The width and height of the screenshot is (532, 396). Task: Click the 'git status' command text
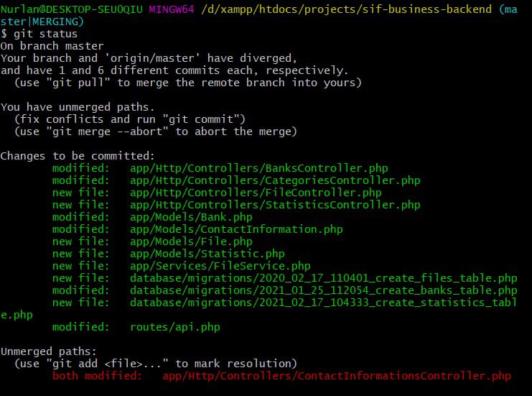45,34
